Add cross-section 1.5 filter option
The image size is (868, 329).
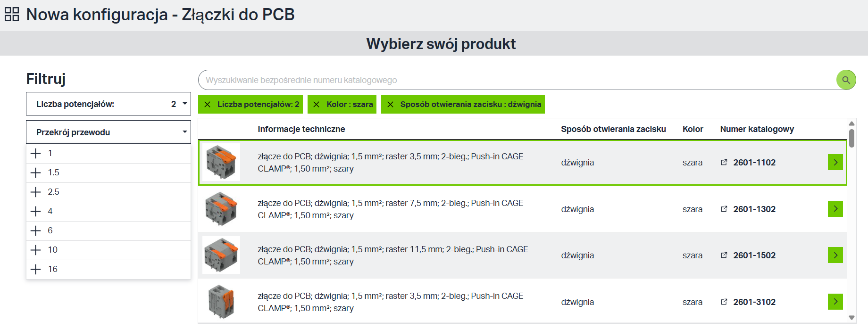pyautogui.click(x=108, y=173)
